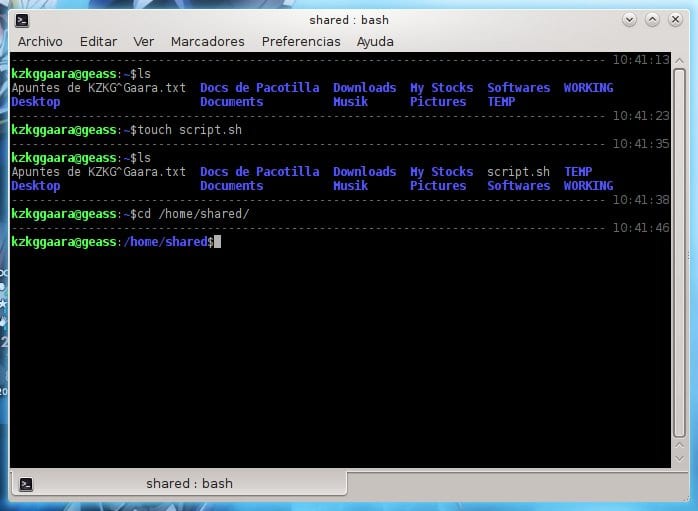Screen dimensions: 698x511
Task: Click 'Downloads' in the second ls output
Action: (365, 172)
